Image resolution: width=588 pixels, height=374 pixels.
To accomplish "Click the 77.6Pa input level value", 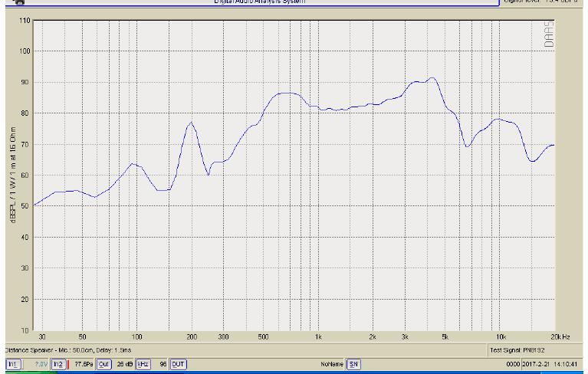I will pos(84,364).
